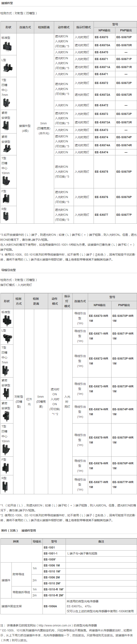Image resolution: width=137 pixels, height=644 pixels.
Task: Select the EE-SX670P PNP model cell
Action: tap(126, 37)
